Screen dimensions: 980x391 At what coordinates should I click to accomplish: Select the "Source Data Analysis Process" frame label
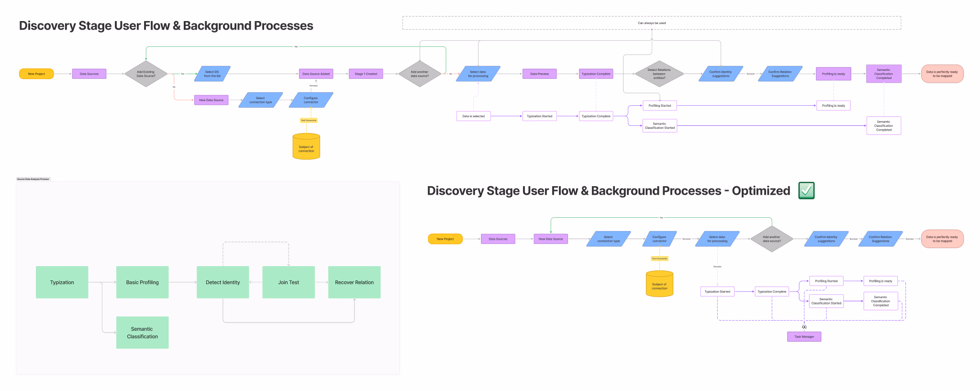tap(33, 179)
